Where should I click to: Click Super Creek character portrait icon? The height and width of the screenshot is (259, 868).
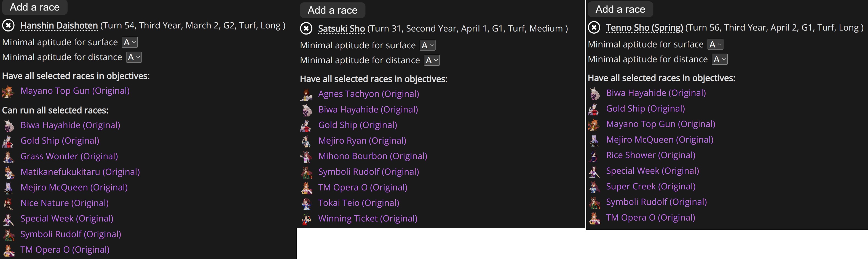(x=594, y=186)
